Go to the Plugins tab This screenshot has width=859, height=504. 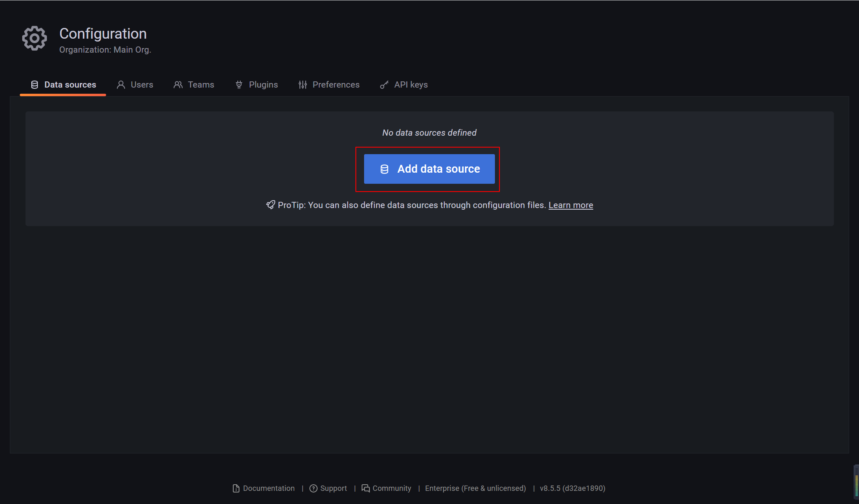[x=256, y=85]
